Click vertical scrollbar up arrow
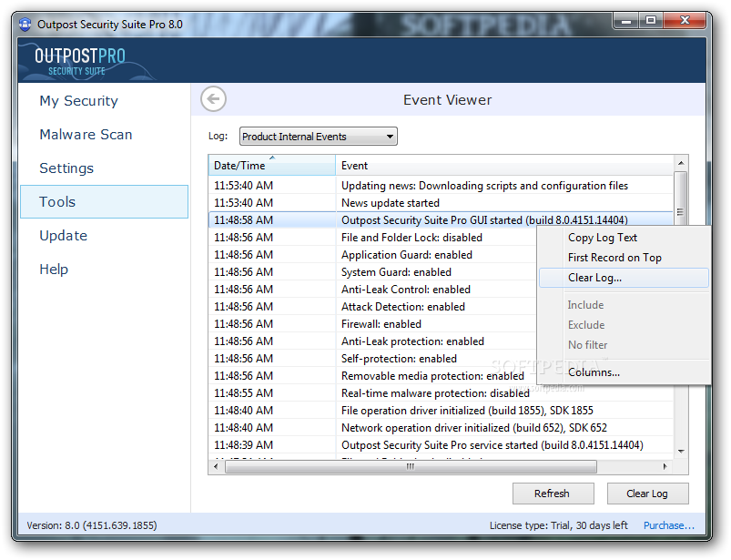 pyautogui.click(x=681, y=163)
